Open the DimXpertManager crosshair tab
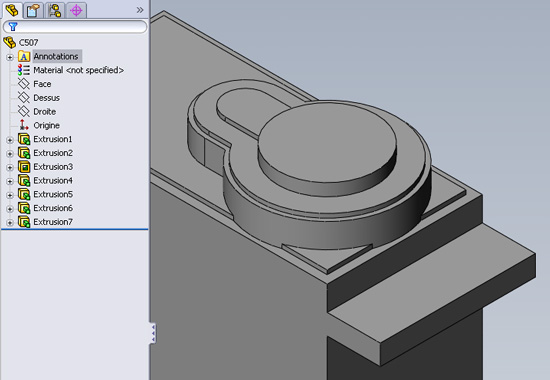This screenshot has width=550, height=380. (x=76, y=10)
